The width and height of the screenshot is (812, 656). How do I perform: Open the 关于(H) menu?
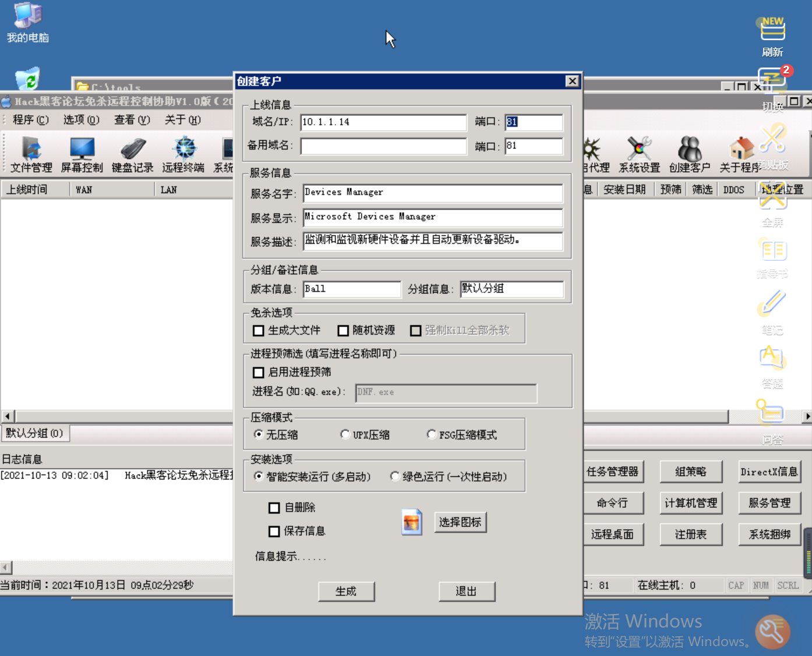(183, 120)
